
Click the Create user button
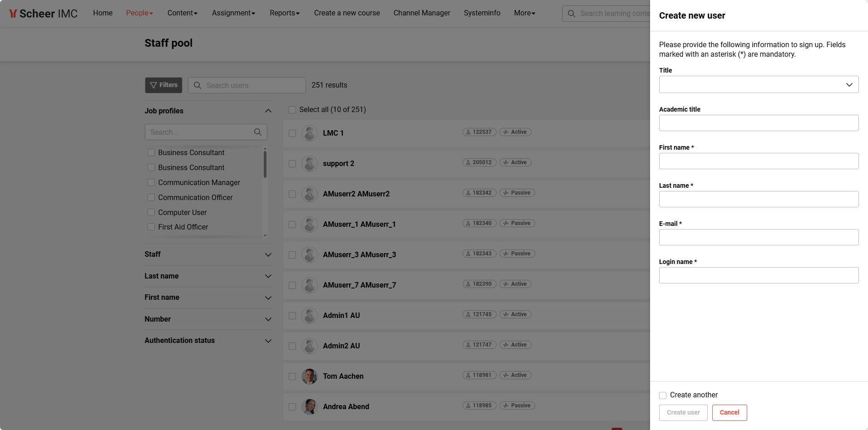click(x=683, y=412)
